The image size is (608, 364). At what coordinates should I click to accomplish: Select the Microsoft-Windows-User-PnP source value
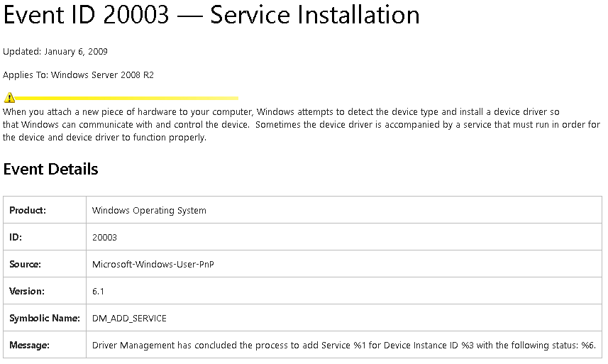tap(153, 264)
